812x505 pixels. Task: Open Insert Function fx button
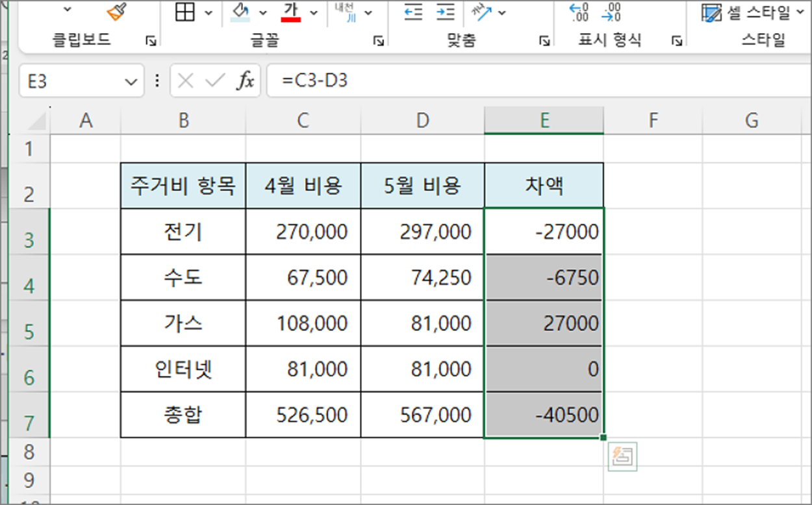pyautogui.click(x=245, y=81)
